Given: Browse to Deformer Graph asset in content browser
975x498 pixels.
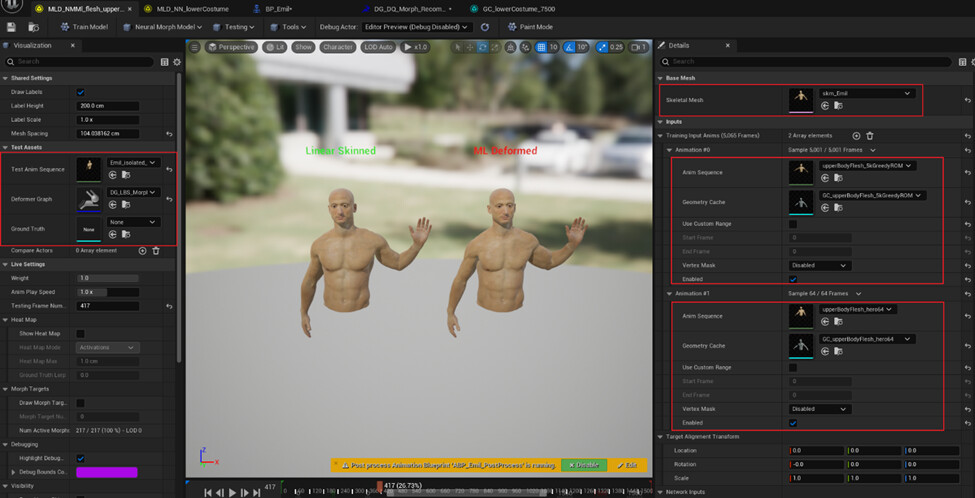Looking at the screenshot, I should coord(125,205).
